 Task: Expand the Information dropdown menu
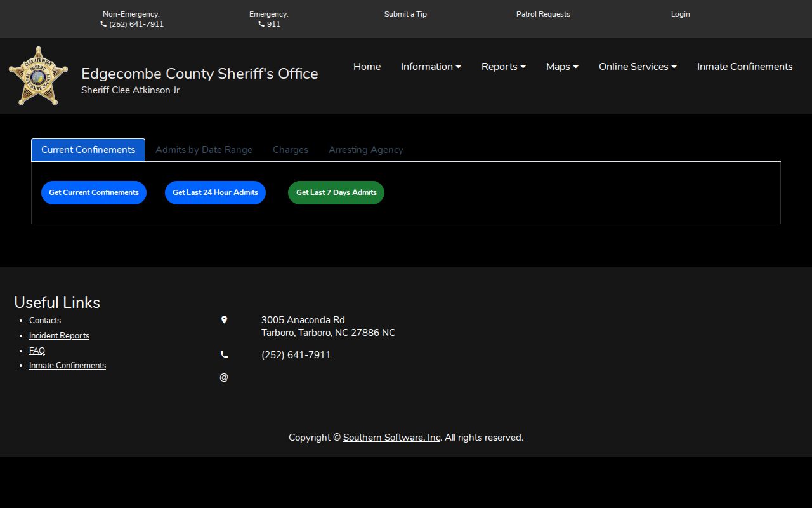(x=431, y=67)
